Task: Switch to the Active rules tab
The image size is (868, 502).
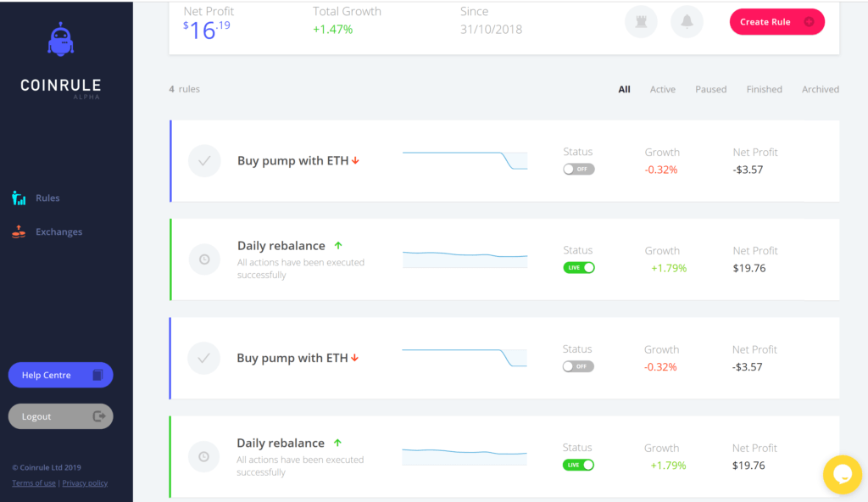Action: [663, 89]
